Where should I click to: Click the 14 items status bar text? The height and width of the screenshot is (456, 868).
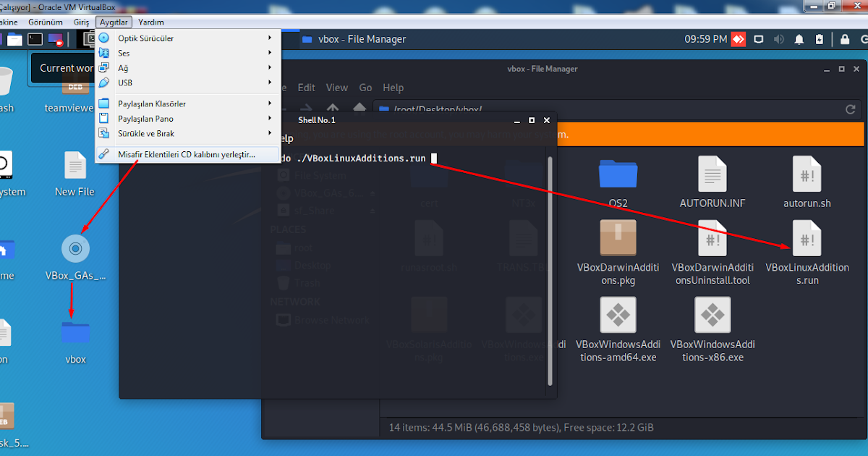tap(521, 427)
